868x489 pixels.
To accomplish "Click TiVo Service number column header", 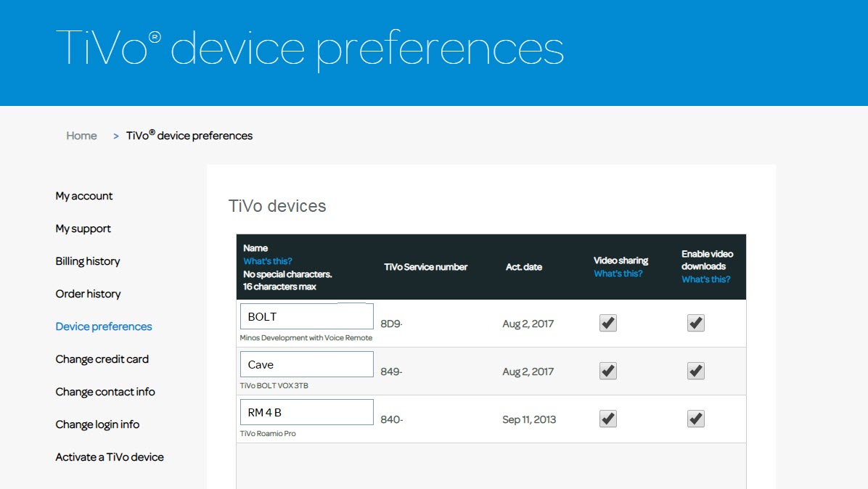I will click(426, 266).
